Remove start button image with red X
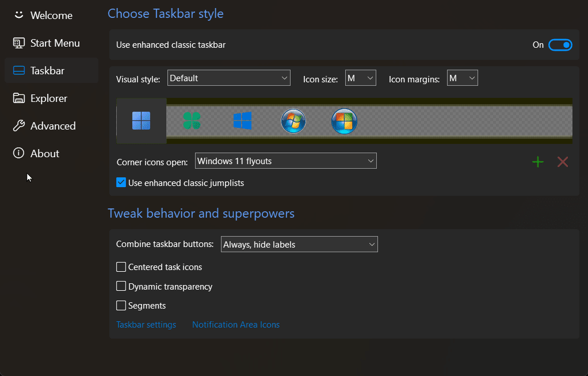The width and height of the screenshot is (588, 376). coord(563,162)
